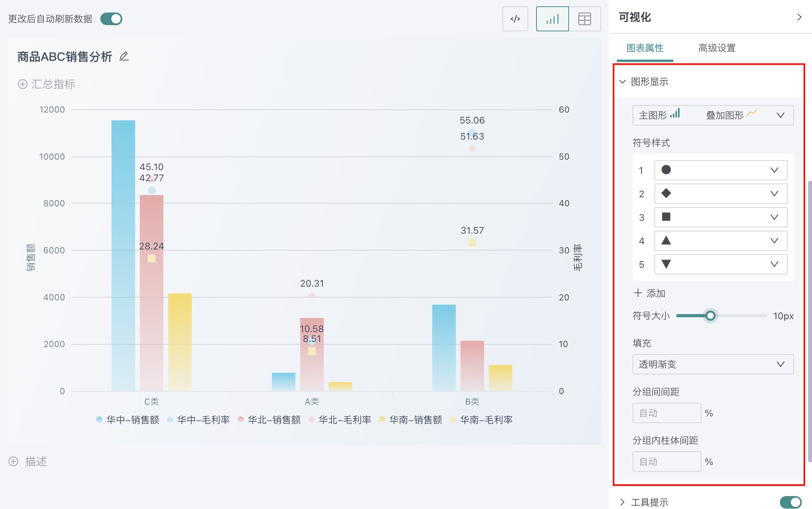Open symbol style 1 circle dropdown

pos(720,170)
